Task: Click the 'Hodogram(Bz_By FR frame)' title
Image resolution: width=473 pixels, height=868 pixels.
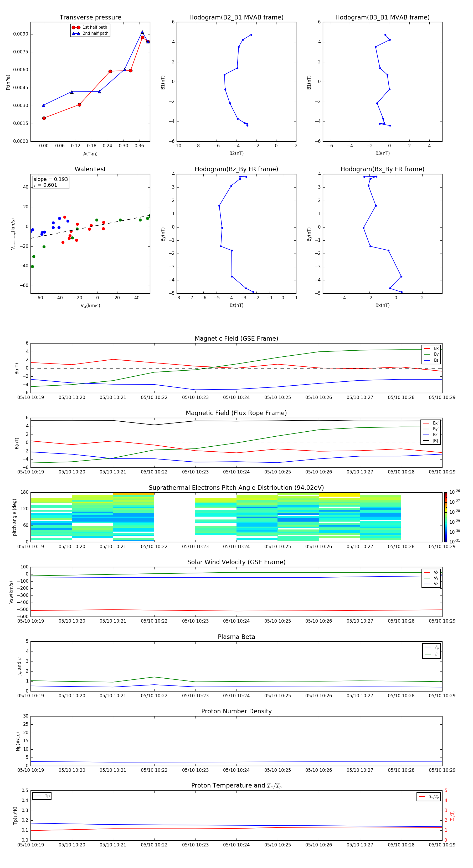Action: coord(236,169)
